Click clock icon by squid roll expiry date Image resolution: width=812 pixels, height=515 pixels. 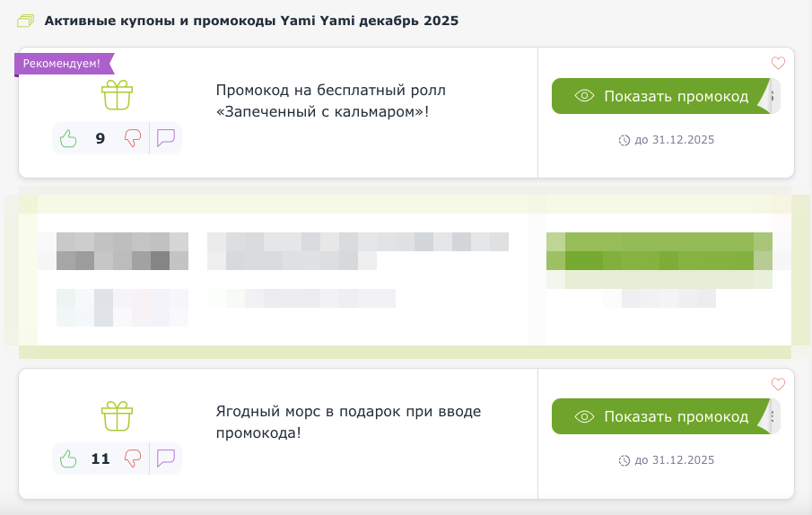(624, 140)
